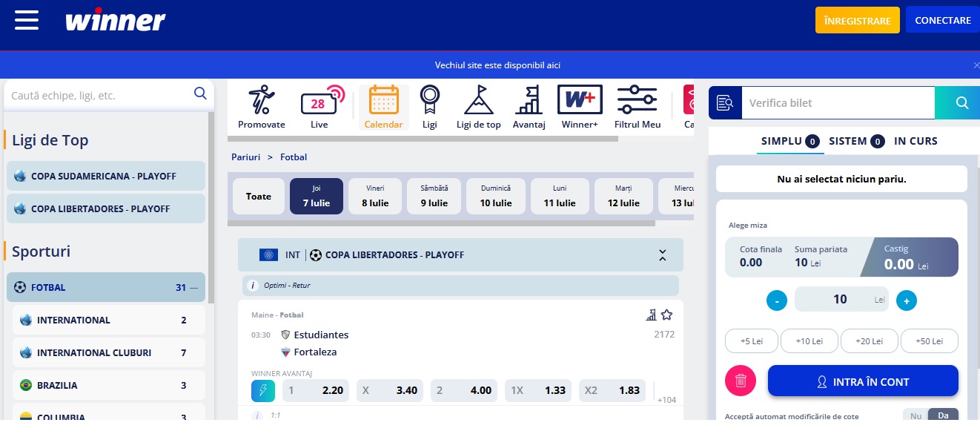Viewport: 980px width, 434px height.
Task: Focus the Verifica bilet input field
Action: click(838, 103)
